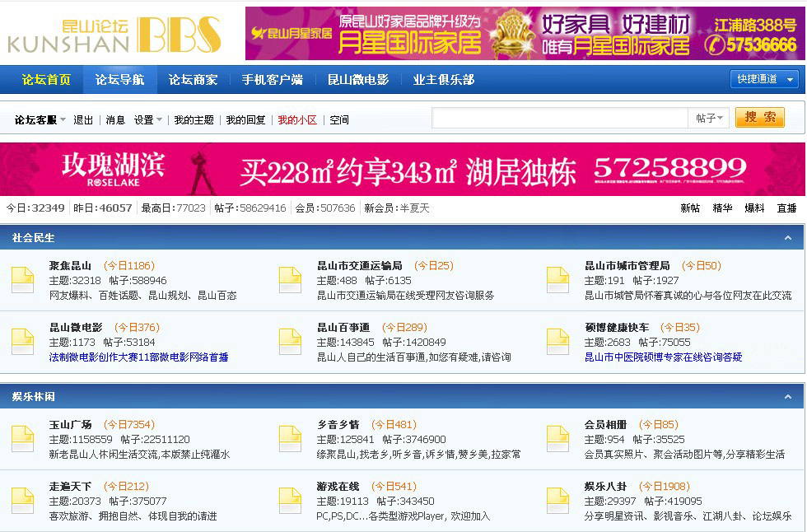
Task: Open the folder icon beside 走遍天下
Action: (23, 501)
